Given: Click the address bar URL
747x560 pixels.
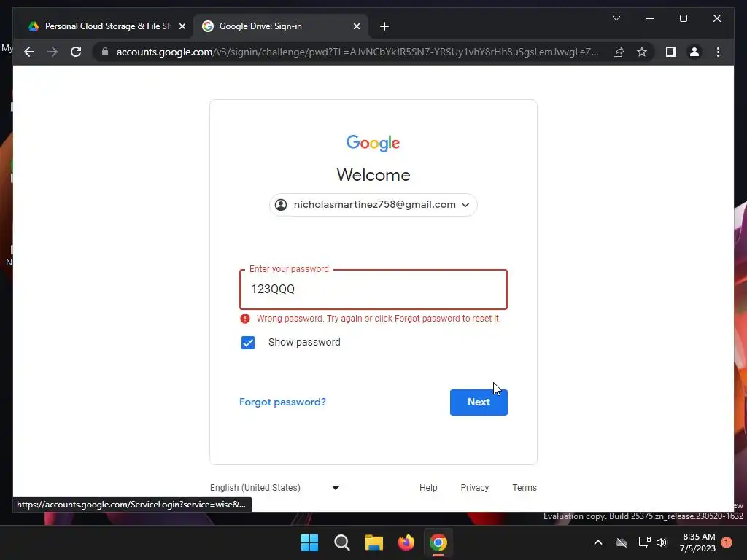Looking at the screenshot, I should coord(357,52).
